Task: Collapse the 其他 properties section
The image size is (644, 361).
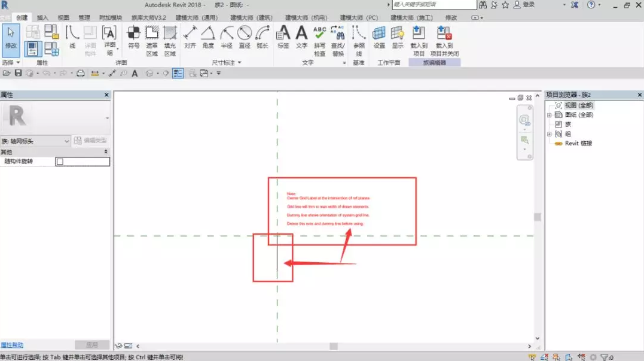Action: [106, 152]
